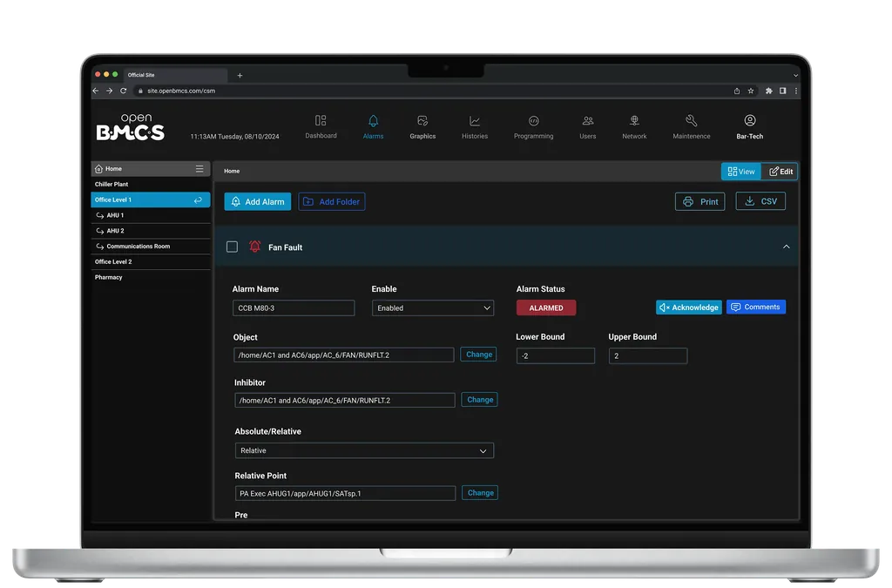
Task: Open Histories charts
Action: (x=475, y=127)
